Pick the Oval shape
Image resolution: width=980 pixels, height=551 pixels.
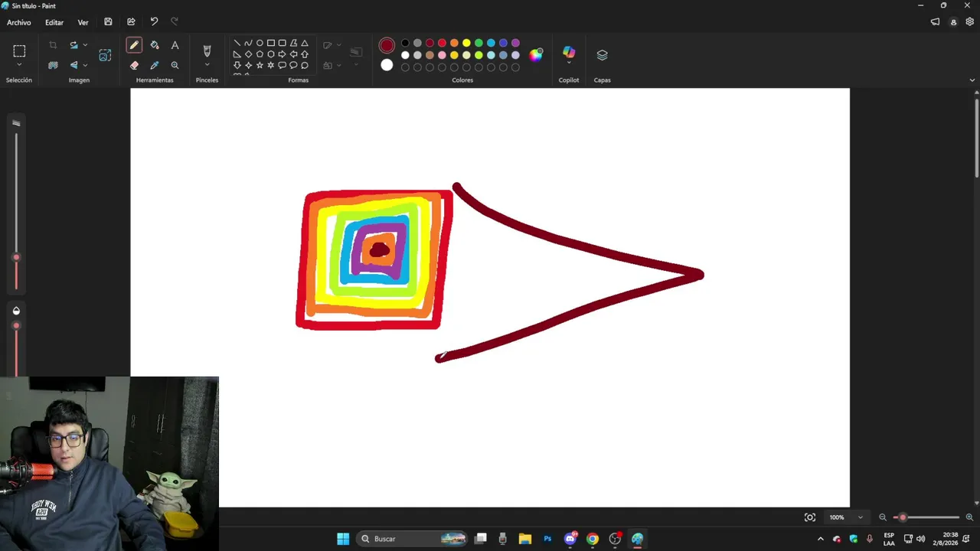(260, 43)
